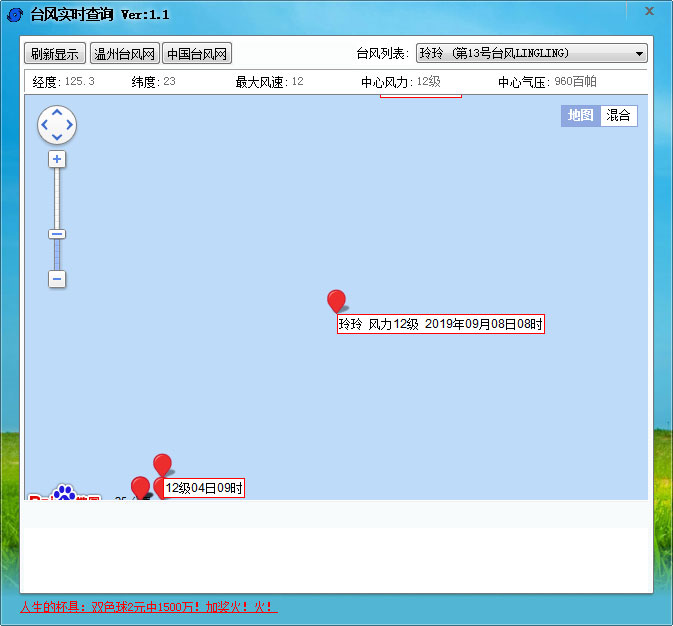Click the 双色球 advertisement link at bottom
This screenshot has height=626, width=673.
pyautogui.click(x=149, y=607)
